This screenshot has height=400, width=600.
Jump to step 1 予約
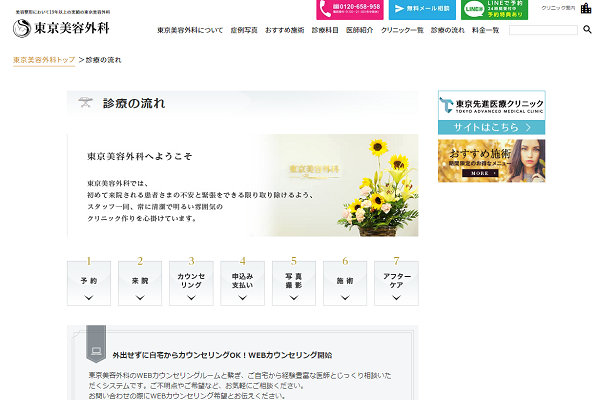pyautogui.click(x=89, y=283)
